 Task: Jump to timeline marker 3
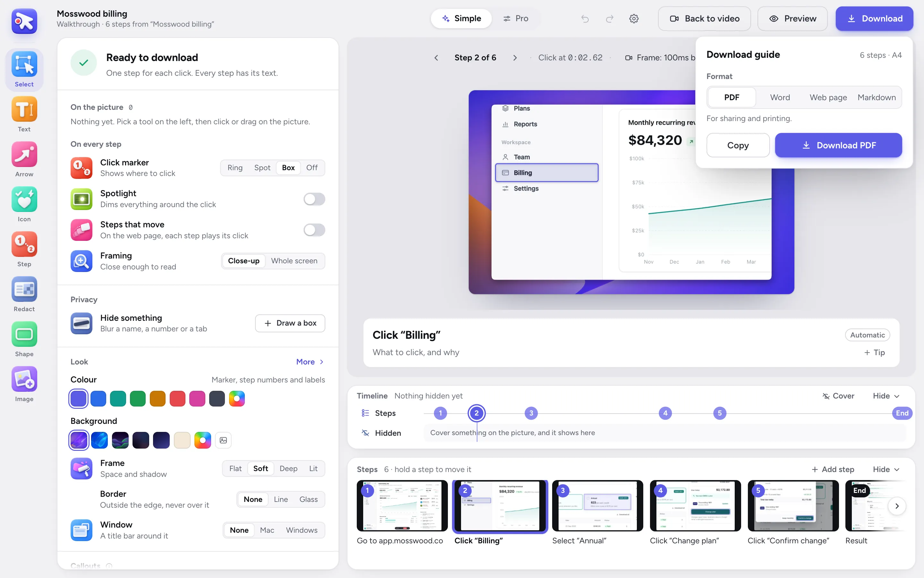click(531, 413)
